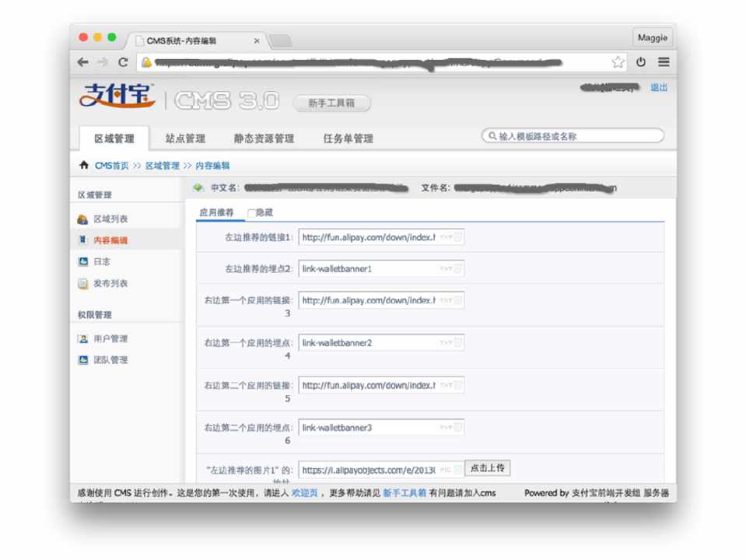Image resolution: width=746 pixels, height=560 pixels.
Task: Bookmark this page with the star icon
Action: click(618, 62)
